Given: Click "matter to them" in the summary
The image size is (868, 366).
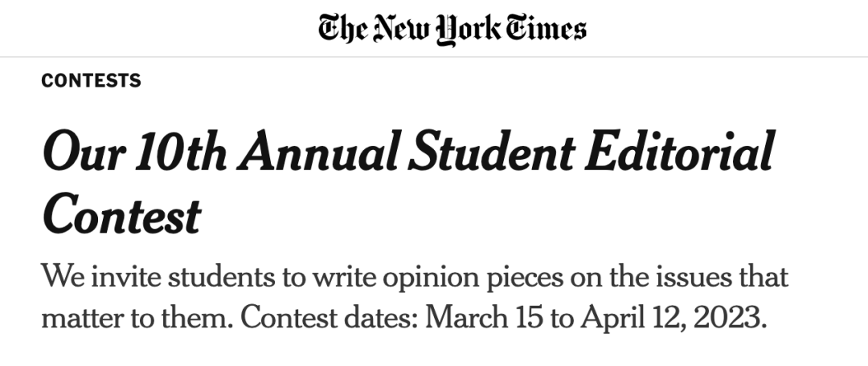Looking at the screenshot, I should point(134,318).
